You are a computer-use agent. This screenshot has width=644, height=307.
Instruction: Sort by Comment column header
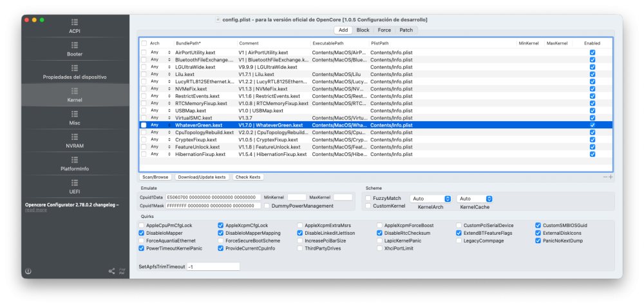pos(274,43)
